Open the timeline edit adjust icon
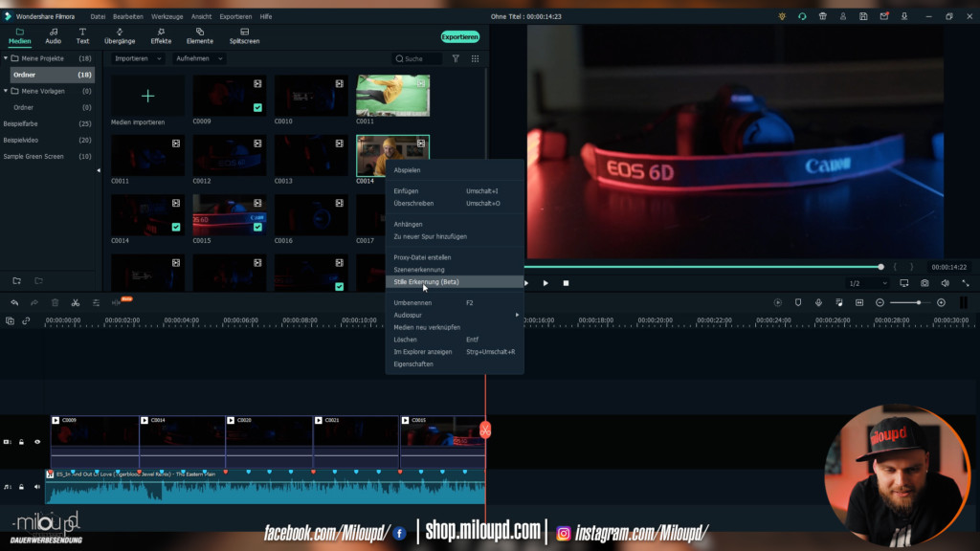Viewport: 980px width, 551px height. pos(96,303)
